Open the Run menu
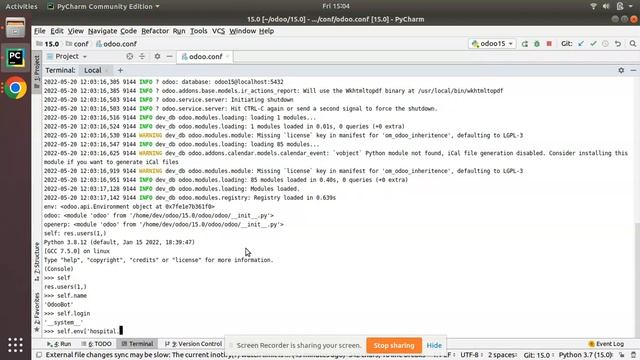640x360 pixels. coord(179,31)
